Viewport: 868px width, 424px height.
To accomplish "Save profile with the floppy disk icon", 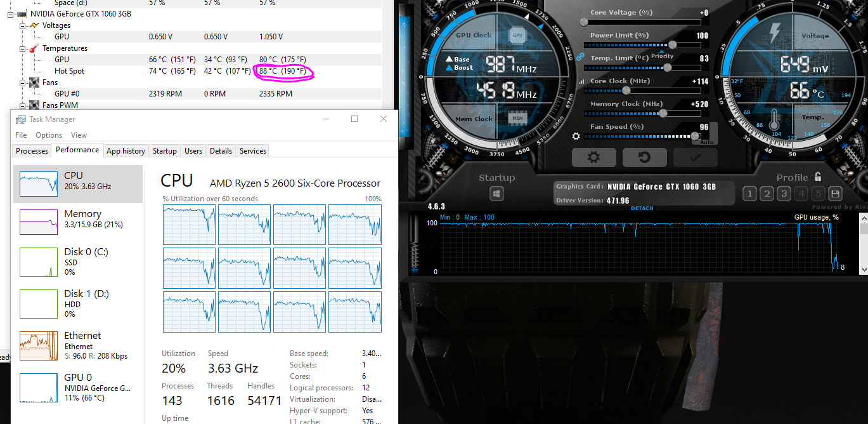I will click(835, 194).
